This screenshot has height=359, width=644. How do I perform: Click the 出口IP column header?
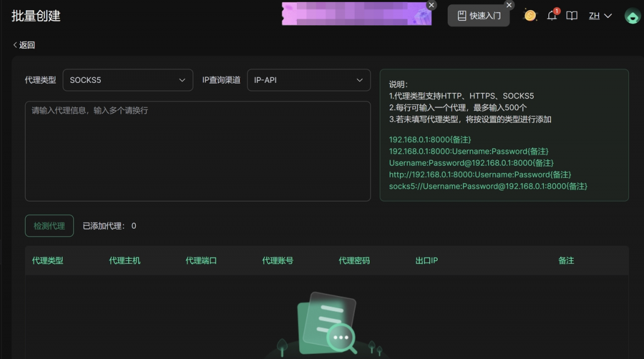(x=426, y=260)
